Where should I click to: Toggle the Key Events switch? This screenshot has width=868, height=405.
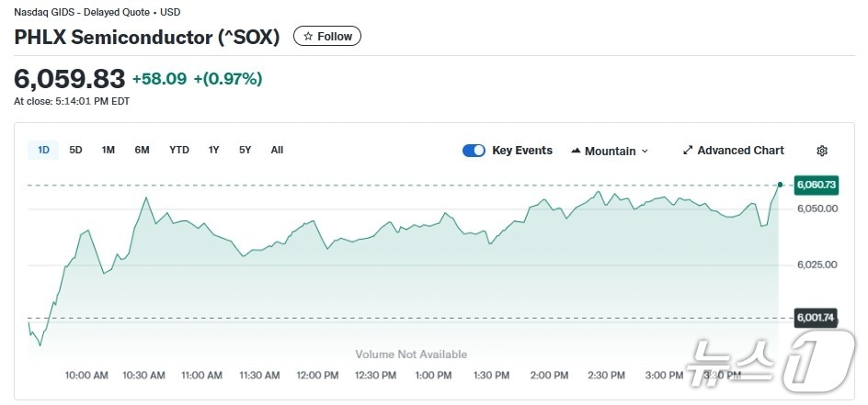tap(474, 151)
